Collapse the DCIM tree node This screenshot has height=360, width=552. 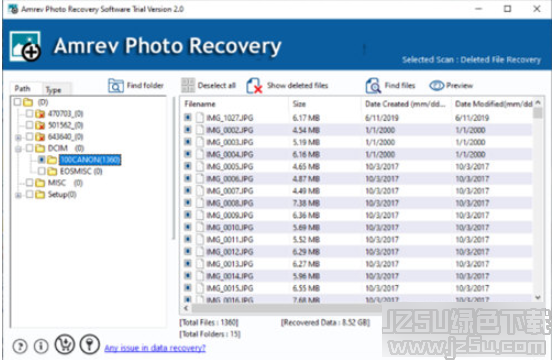[18, 149]
